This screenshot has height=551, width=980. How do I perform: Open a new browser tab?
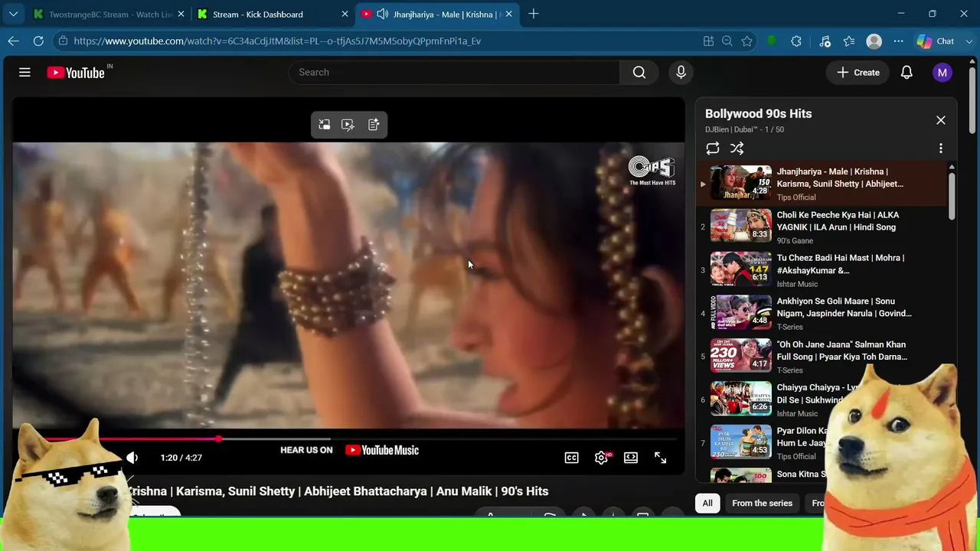[534, 14]
